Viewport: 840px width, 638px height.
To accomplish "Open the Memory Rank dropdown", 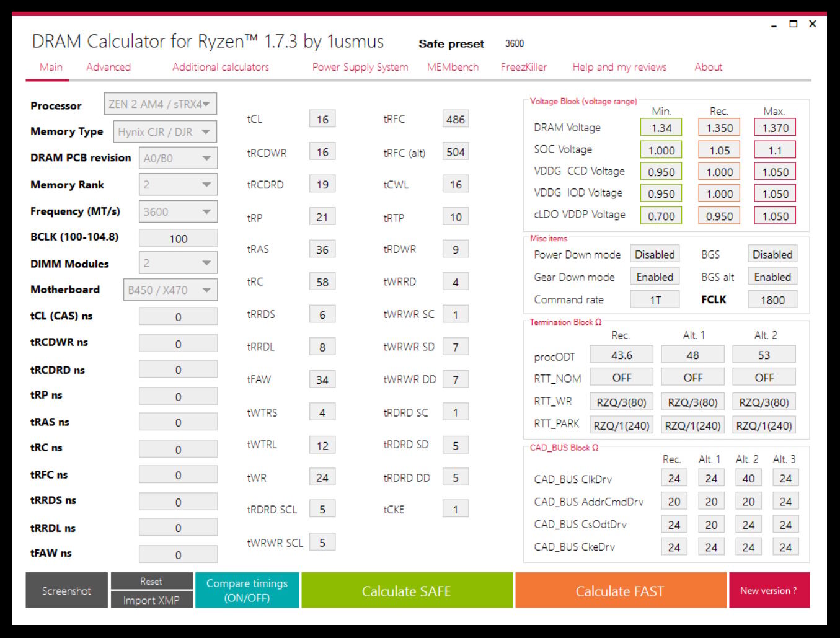I will coord(178,185).
